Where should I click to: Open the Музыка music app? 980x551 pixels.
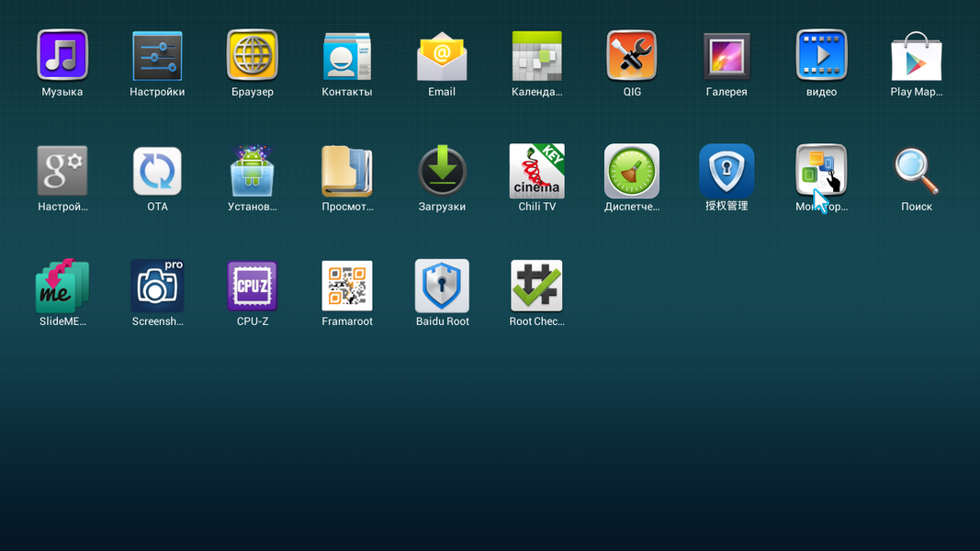(62, 56)
